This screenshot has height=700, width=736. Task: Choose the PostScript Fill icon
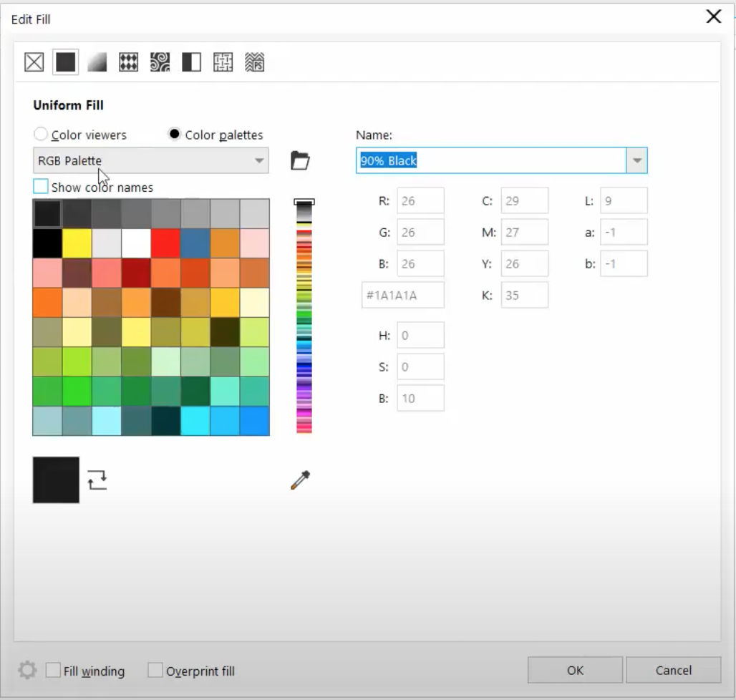tap(254, 62)
